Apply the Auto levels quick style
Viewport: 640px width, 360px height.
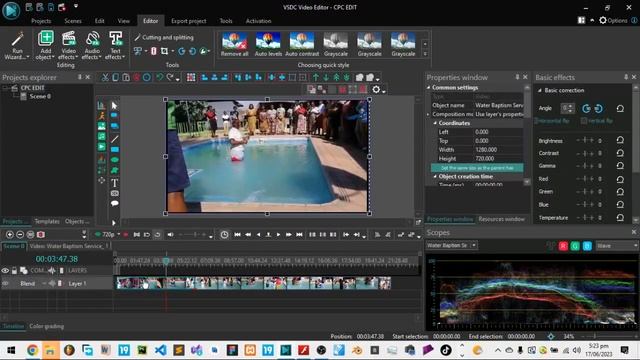click(268, 44)
